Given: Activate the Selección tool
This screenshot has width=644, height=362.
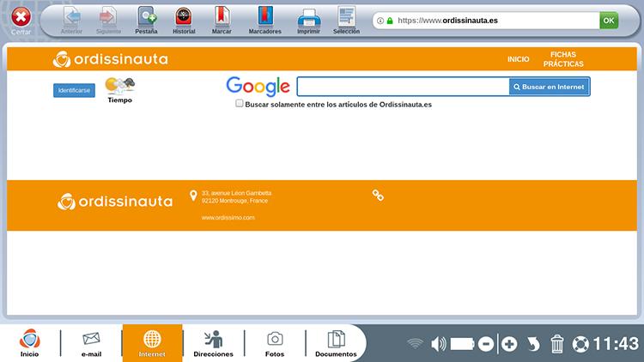Looking at the screenshot, I should tap(346, 21).
